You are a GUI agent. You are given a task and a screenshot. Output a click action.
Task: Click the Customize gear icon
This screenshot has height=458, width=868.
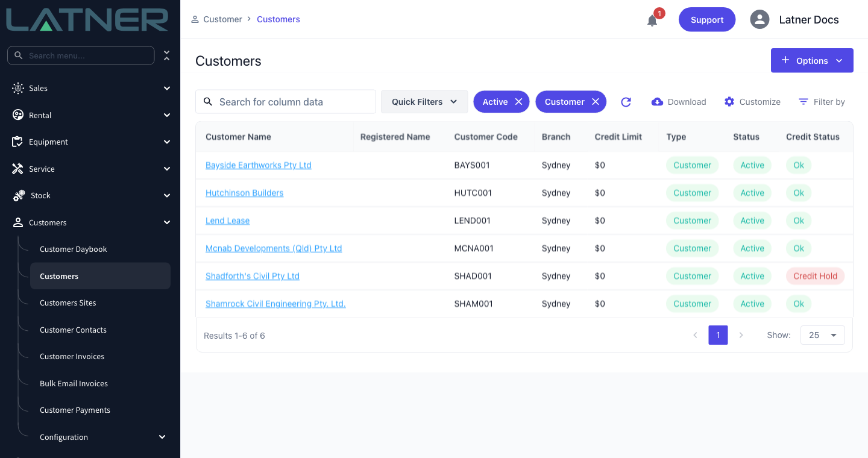click(729, 102)
